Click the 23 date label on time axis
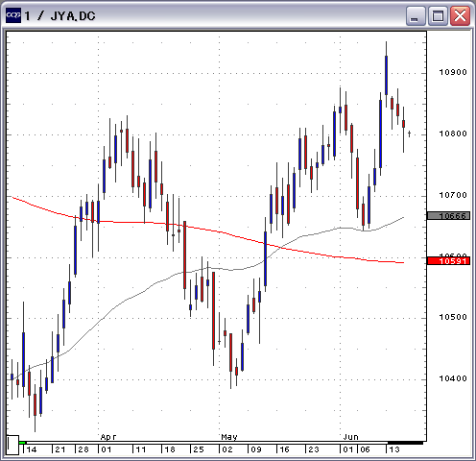The height and width of the screenshot is (461, 476). [314, 449]
